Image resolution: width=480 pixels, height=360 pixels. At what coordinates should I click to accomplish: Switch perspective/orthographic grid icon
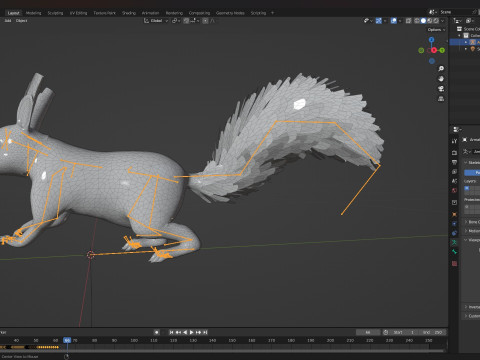(441, 99)
